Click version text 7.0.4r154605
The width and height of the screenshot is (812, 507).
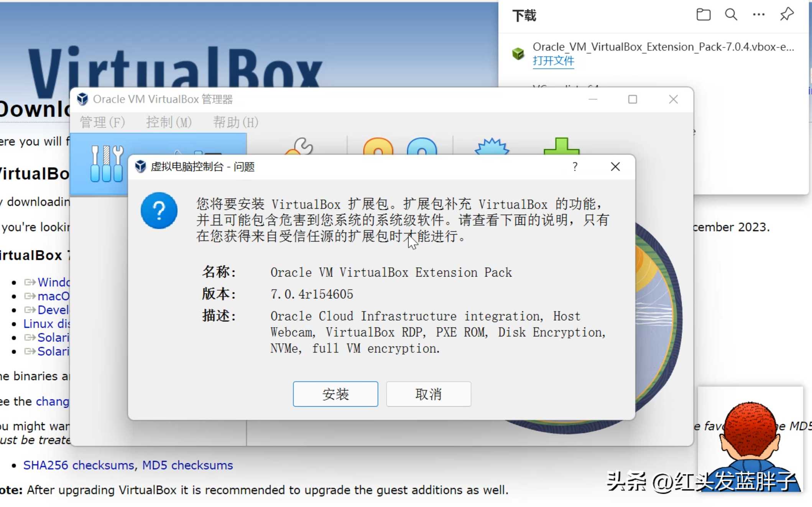312,294
